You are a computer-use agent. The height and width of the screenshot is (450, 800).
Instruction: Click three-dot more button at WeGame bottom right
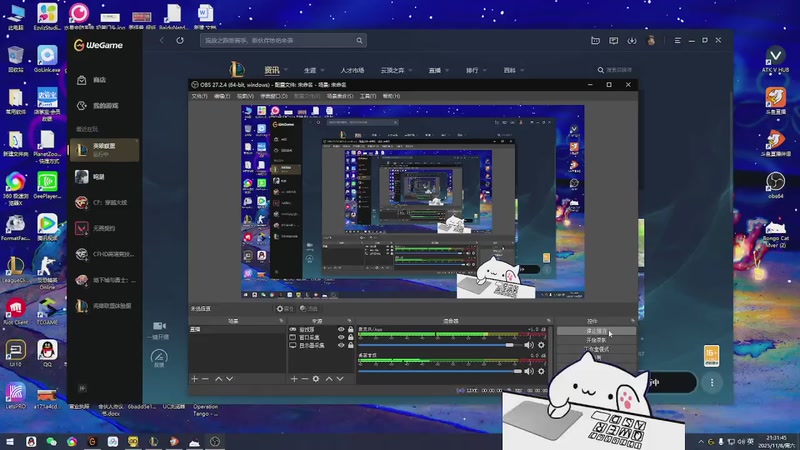(712, 382)
